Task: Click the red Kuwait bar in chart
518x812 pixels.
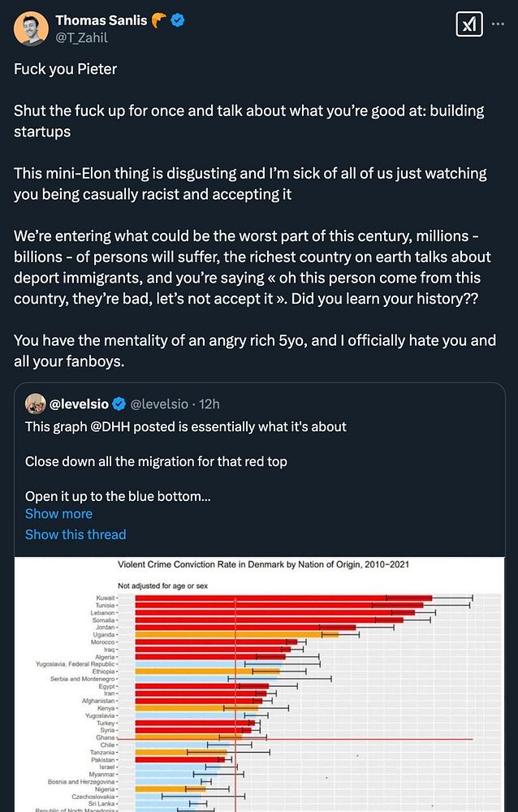Action: coord(283,598)
